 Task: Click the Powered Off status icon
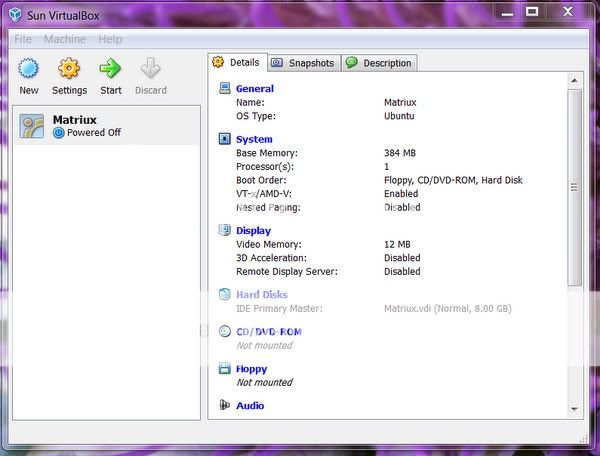click(x=59, y=133)
